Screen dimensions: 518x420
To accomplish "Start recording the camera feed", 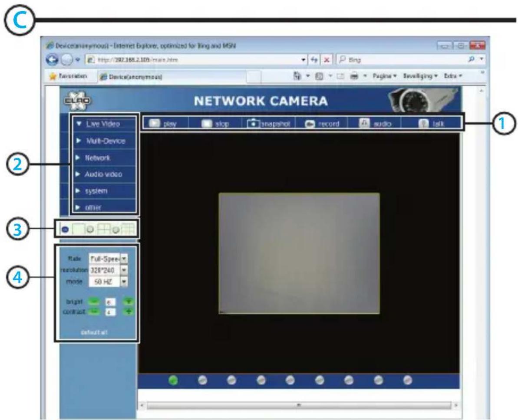I will click(x=322, y=124).
